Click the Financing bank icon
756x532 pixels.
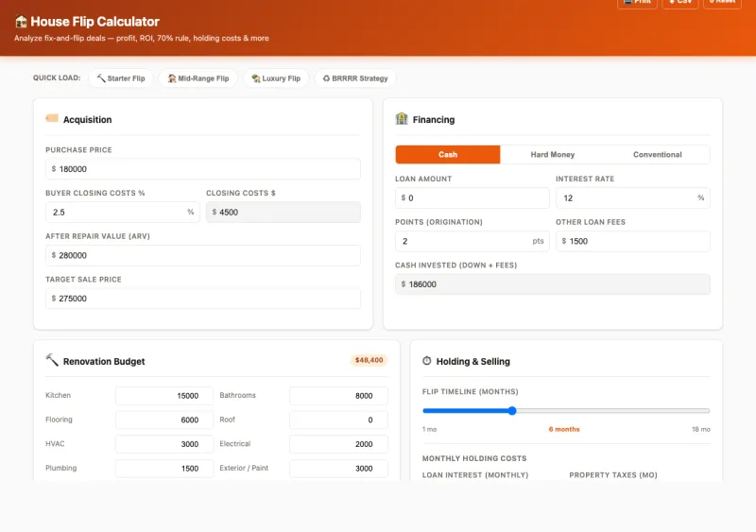(402, 119)
